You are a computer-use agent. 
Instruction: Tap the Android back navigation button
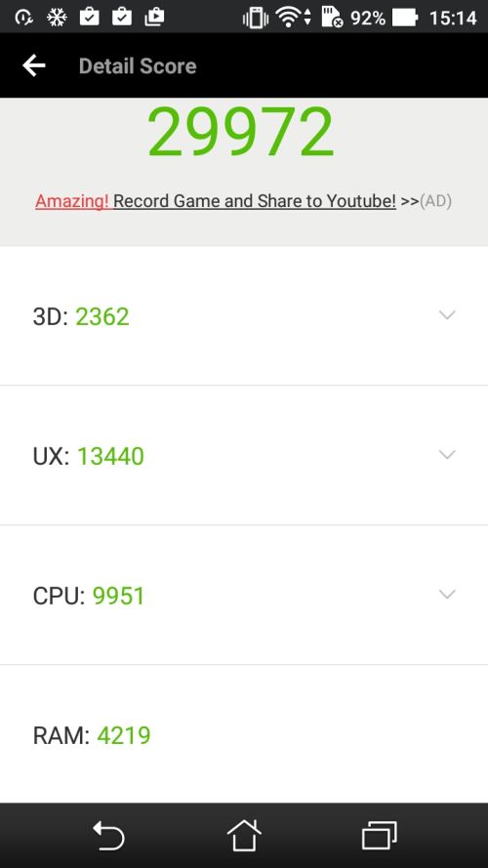click(108, 836)
